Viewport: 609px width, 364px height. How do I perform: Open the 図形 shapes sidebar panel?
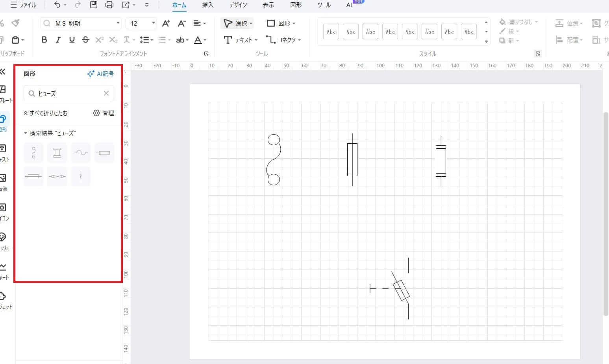click(x=3, y=122)
